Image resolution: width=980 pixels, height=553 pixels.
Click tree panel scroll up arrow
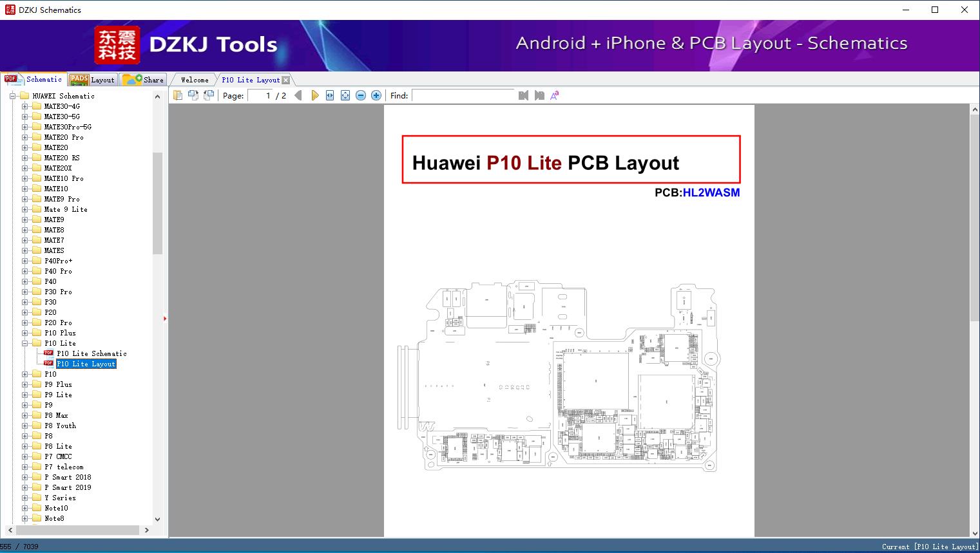158,97
